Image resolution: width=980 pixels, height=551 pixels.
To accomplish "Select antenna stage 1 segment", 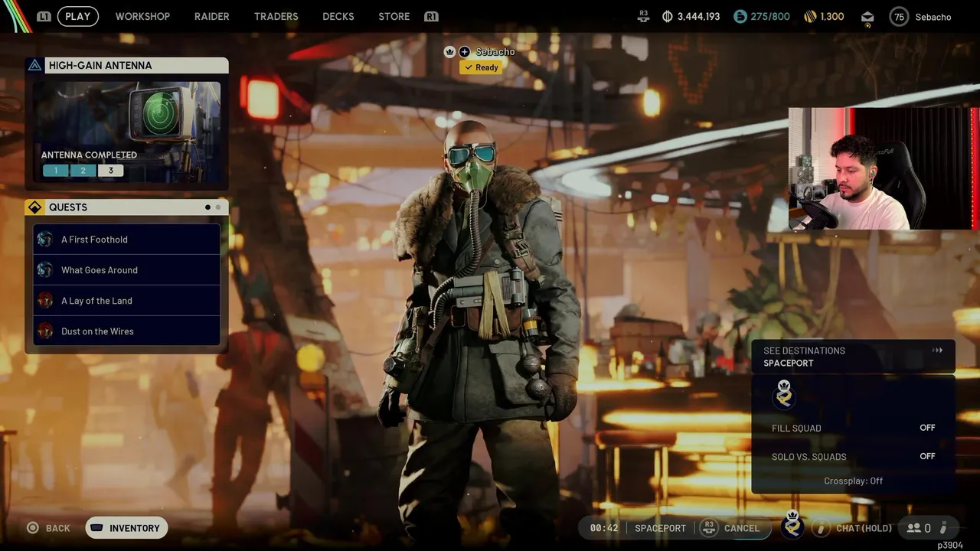I will click(55, 171).
